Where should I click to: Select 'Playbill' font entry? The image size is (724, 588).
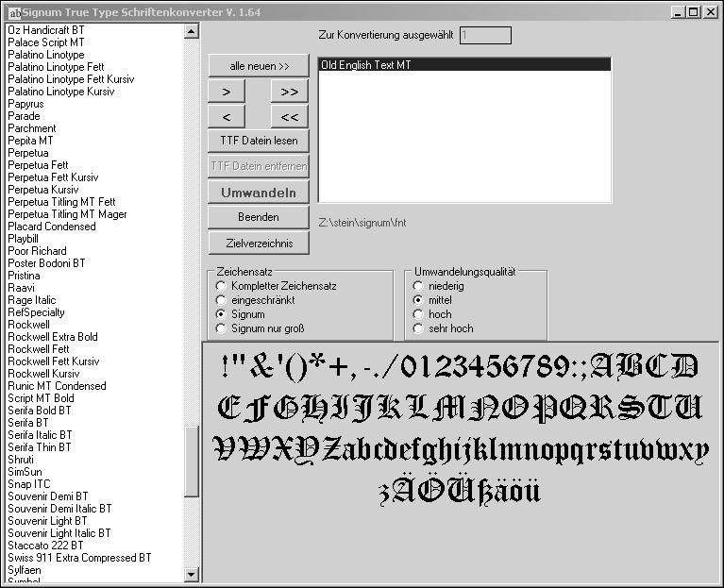pyautogui.click(x=23, y=239)
